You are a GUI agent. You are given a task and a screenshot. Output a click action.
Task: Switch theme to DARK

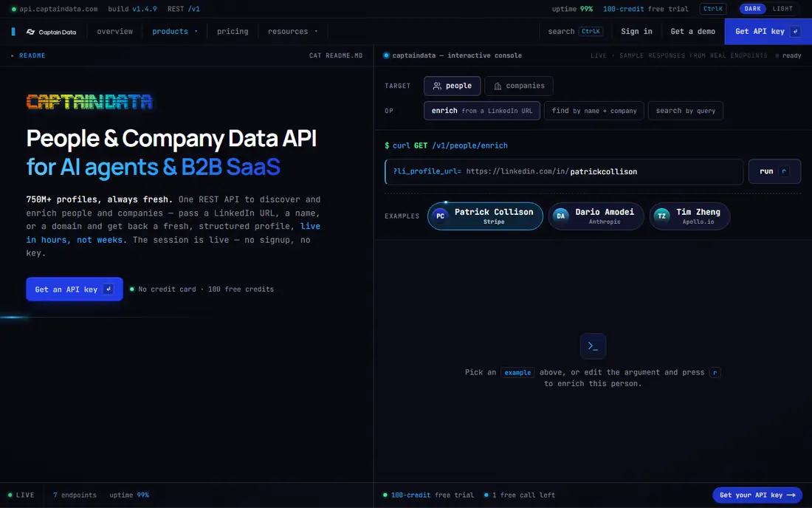(x=752, y=9)
